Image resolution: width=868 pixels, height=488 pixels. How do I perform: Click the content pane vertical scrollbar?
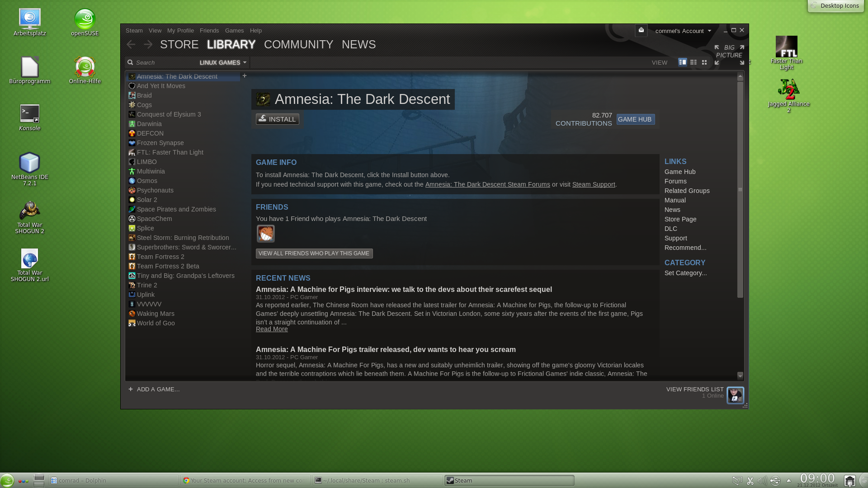coord(740,190)
